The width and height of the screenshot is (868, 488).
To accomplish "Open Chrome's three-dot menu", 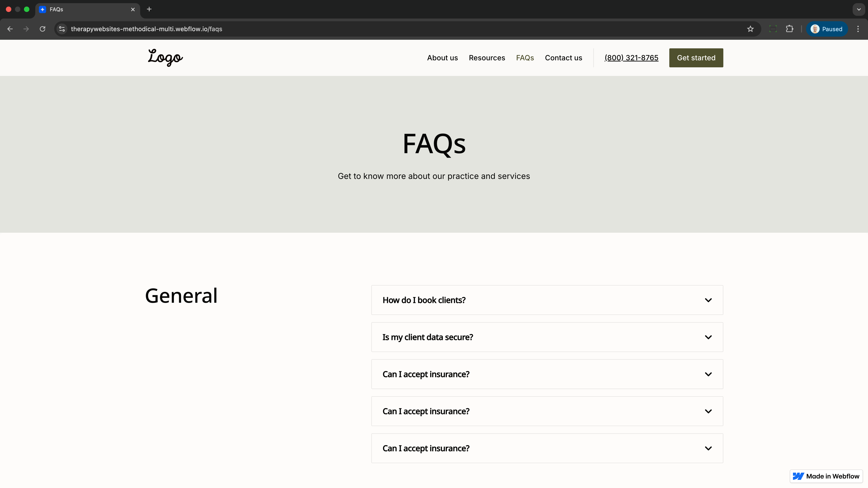I will 858,29.
